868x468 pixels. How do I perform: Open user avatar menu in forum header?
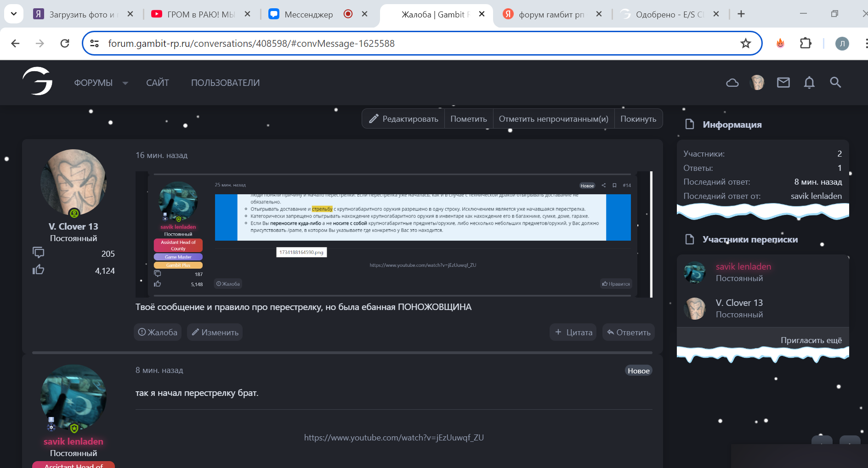[x=757, y=83]
